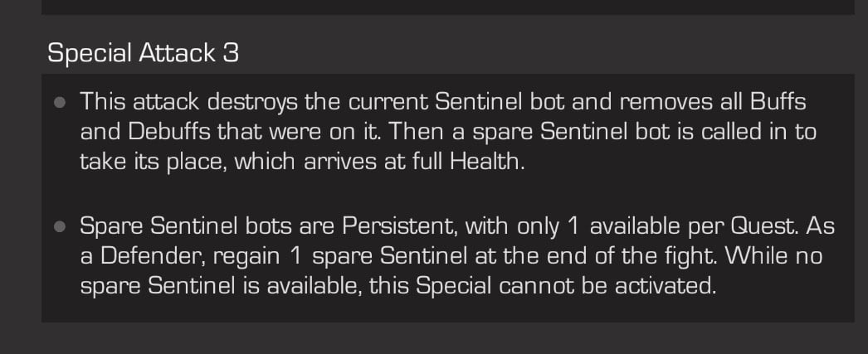Click the number 3 in the heading
The image size is (868, 354).
pos(232,54)
